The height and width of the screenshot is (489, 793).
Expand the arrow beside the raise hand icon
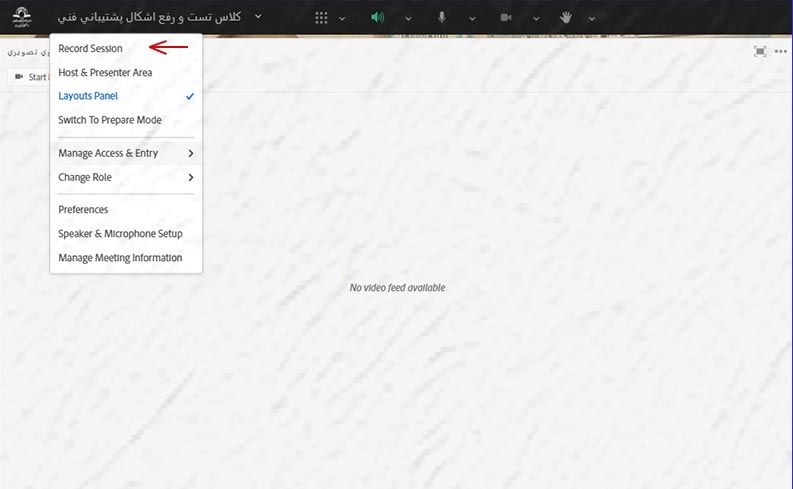[x=592, y=18]
